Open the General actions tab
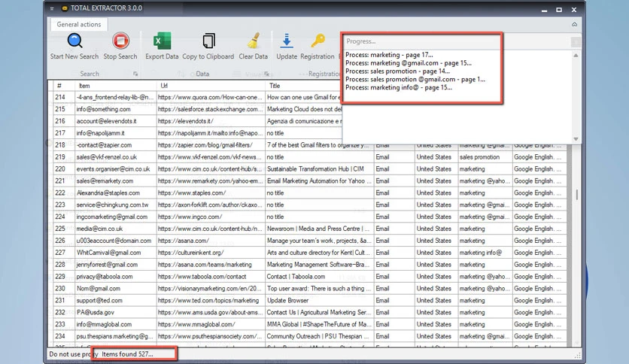629x364 pixels. [x=78, y=25]
